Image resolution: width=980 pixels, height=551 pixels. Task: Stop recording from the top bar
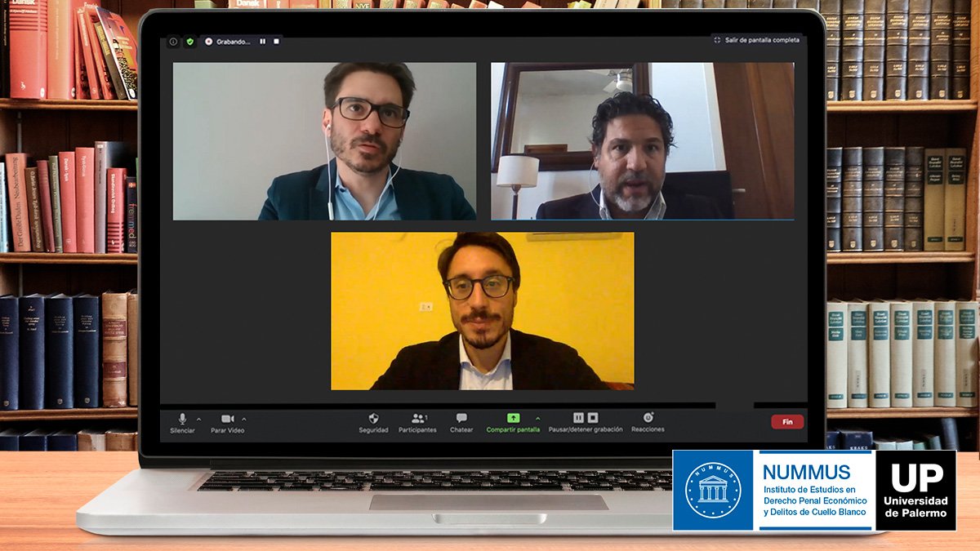click(x=276, y=42)
